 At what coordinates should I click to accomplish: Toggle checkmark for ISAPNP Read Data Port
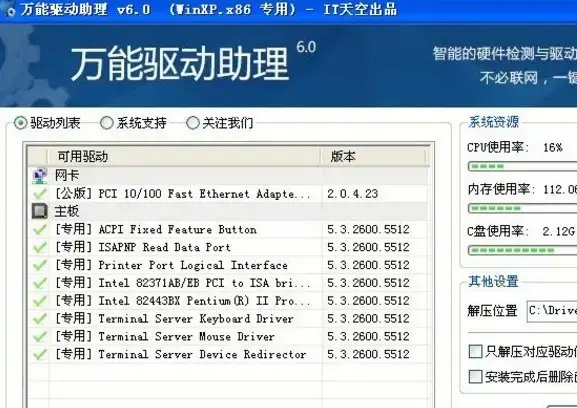coord(40,247)
